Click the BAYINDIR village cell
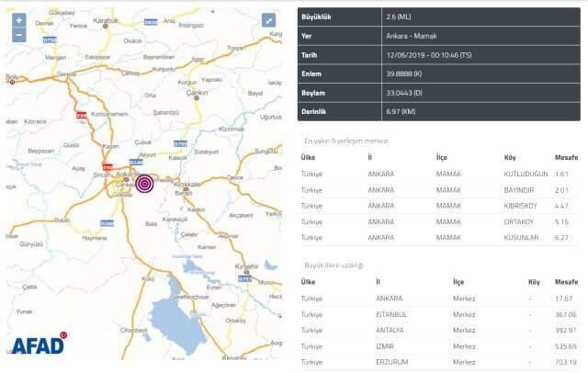Image resolution: width=588 pixels, height=373 pixels. coord(518,190)
